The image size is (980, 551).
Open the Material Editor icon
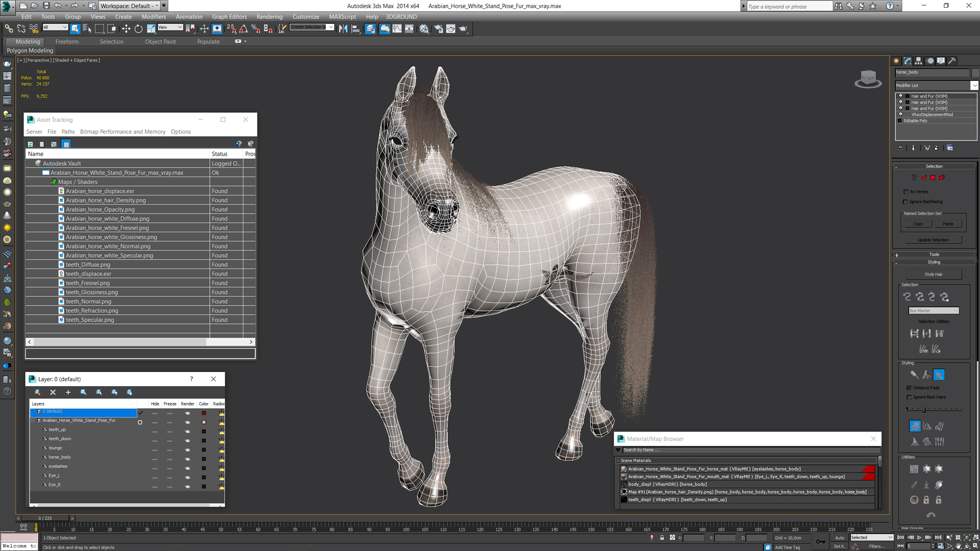pyautogui.click(x=424, y=29)
